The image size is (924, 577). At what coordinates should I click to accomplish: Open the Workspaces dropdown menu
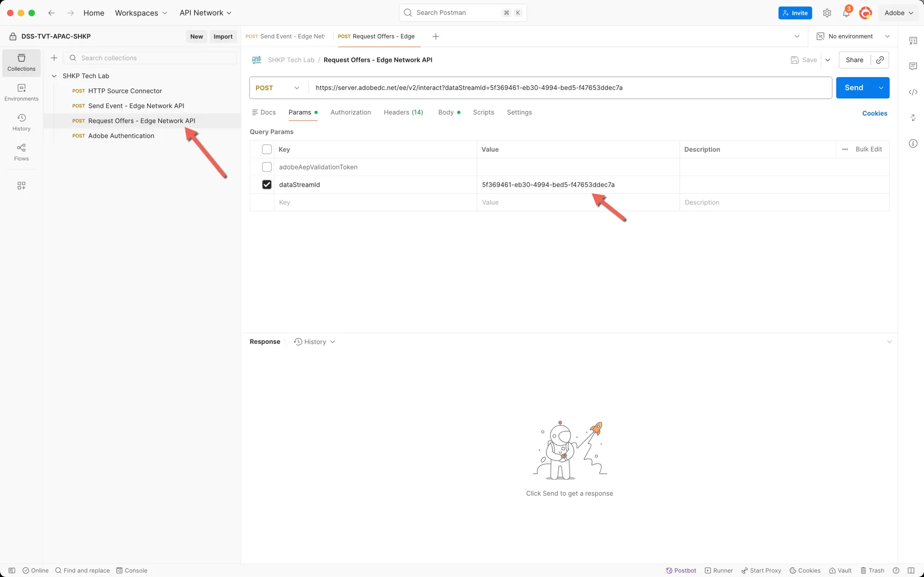pyautogui.click(x=141, y=13)
